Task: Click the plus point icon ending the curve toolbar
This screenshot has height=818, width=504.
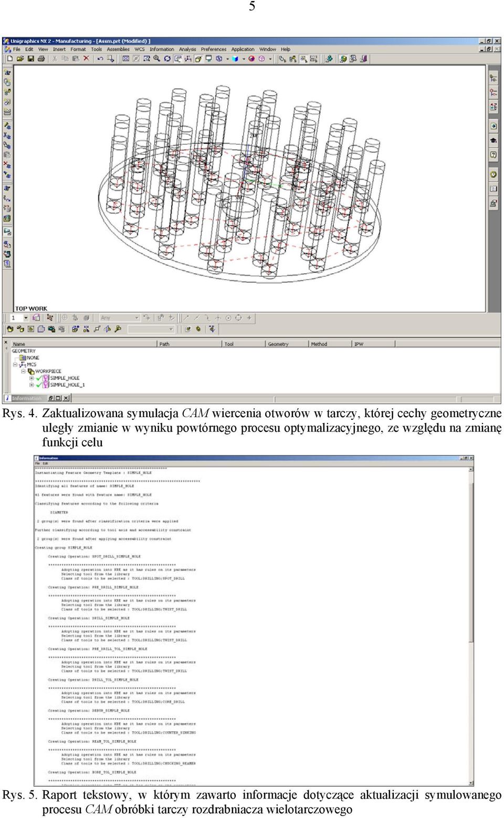Action: [249, 318]
